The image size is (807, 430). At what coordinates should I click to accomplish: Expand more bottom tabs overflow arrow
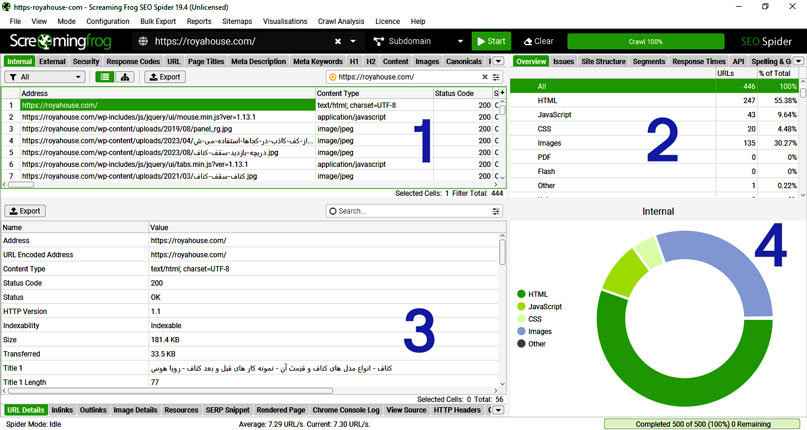pos(498,410)
